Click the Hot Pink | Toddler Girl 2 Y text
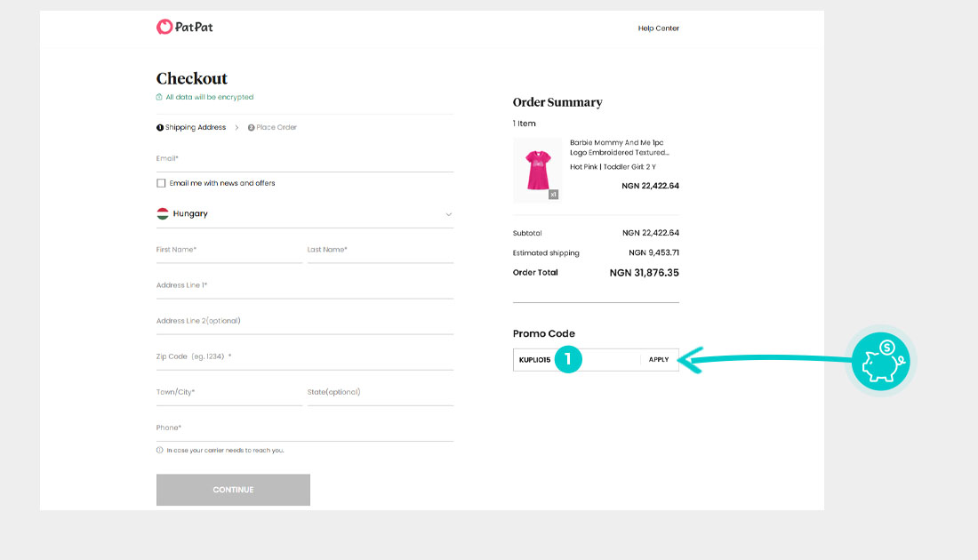 tap(613, 166)
